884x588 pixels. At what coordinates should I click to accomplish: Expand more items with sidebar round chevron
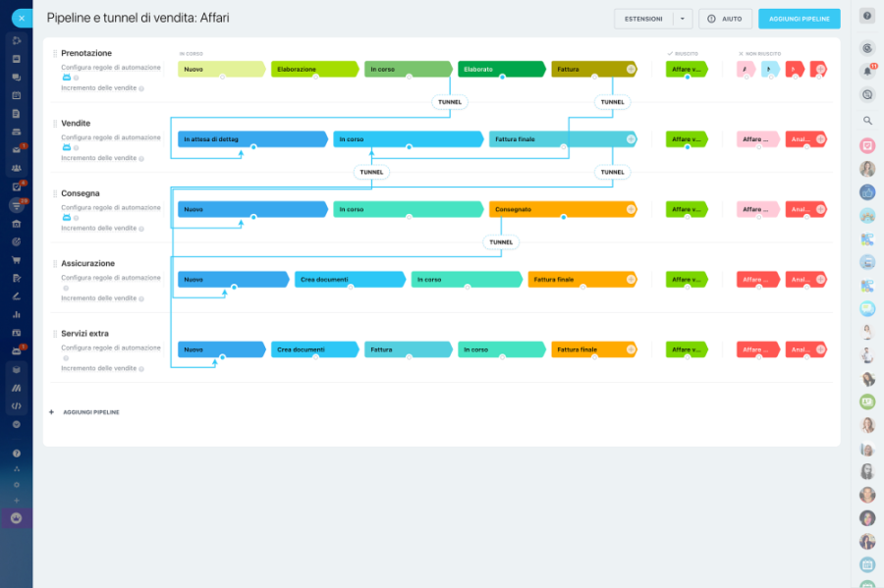point(17,424)
